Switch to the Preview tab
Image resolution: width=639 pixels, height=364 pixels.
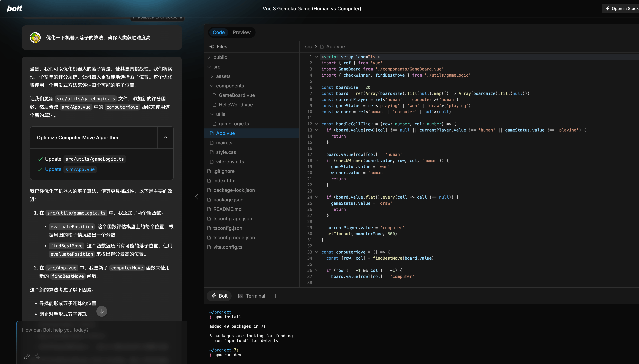241,32
